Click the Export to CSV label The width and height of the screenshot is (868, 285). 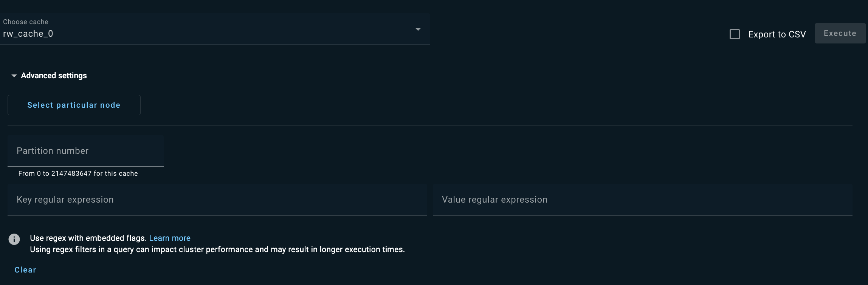click(x=777, y=34)
